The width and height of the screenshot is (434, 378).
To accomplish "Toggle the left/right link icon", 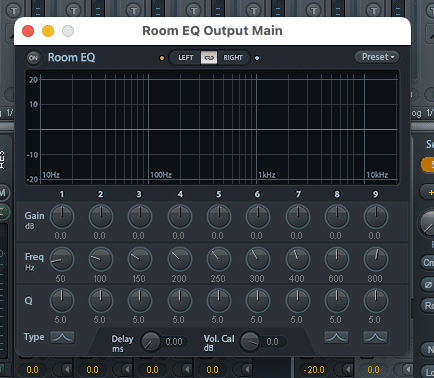I will click(209, 58).
